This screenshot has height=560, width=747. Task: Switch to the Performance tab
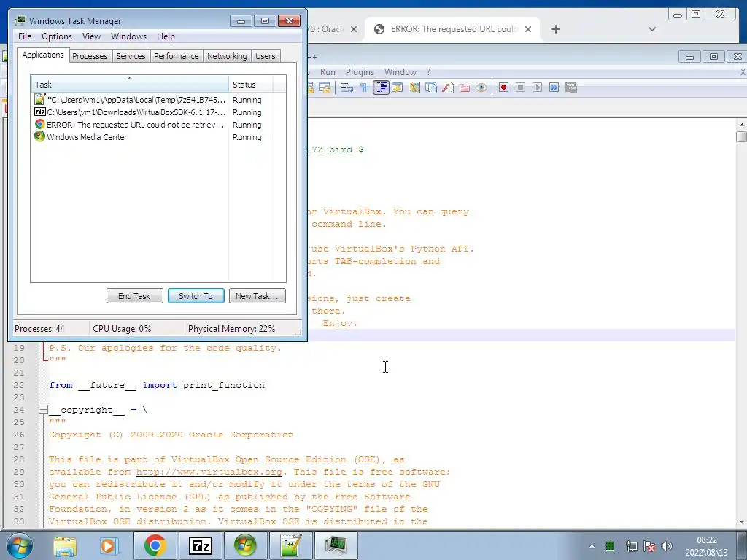click(x=177, y=56)
